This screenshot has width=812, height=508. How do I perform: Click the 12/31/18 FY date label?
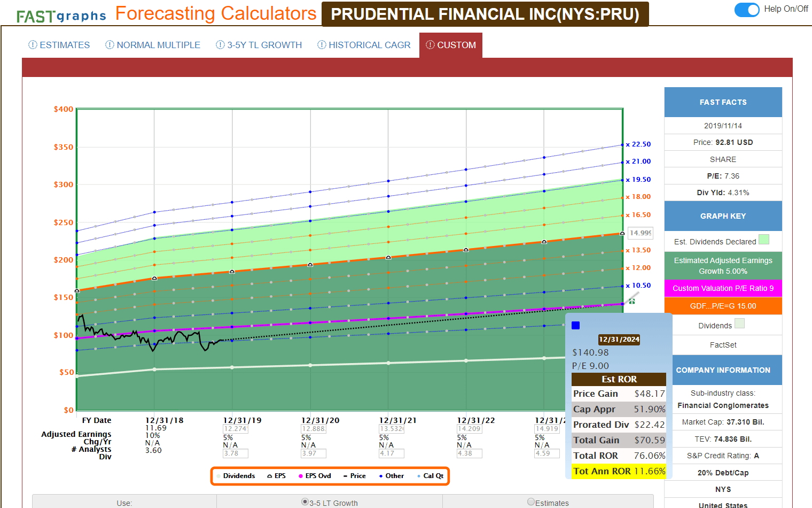click(x=165, y=420)
